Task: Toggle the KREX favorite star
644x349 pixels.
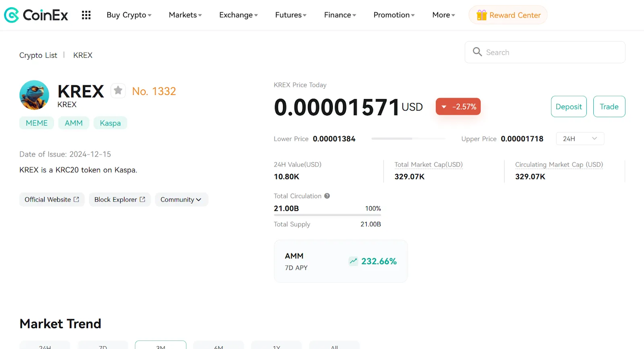Action: (118, 91)
